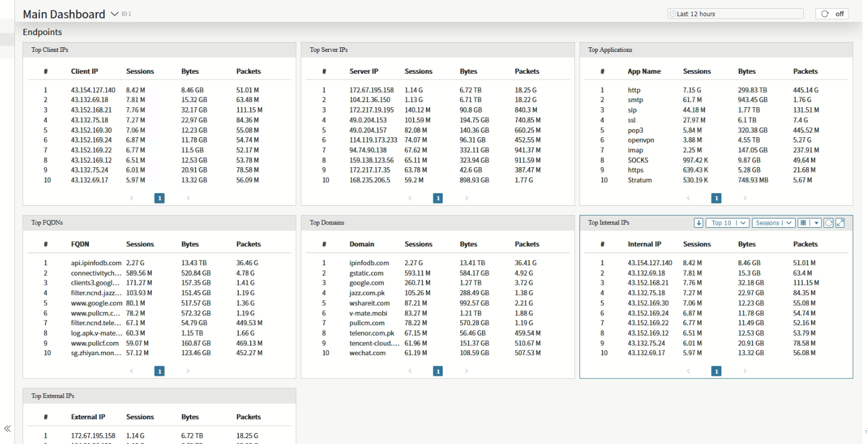The height and width of the screenshot is (444, 868).
Task: Click next page arrow in Top Domains
Action: pos(466,371)
